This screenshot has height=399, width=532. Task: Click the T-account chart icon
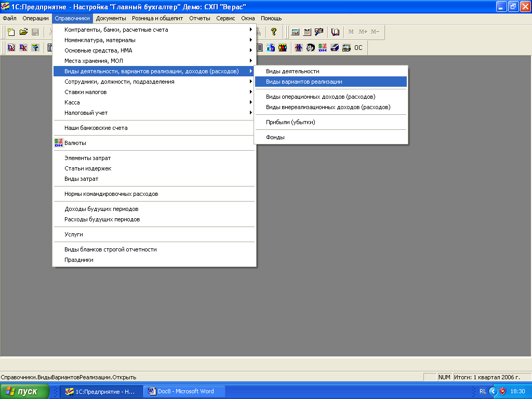(35, 47)
